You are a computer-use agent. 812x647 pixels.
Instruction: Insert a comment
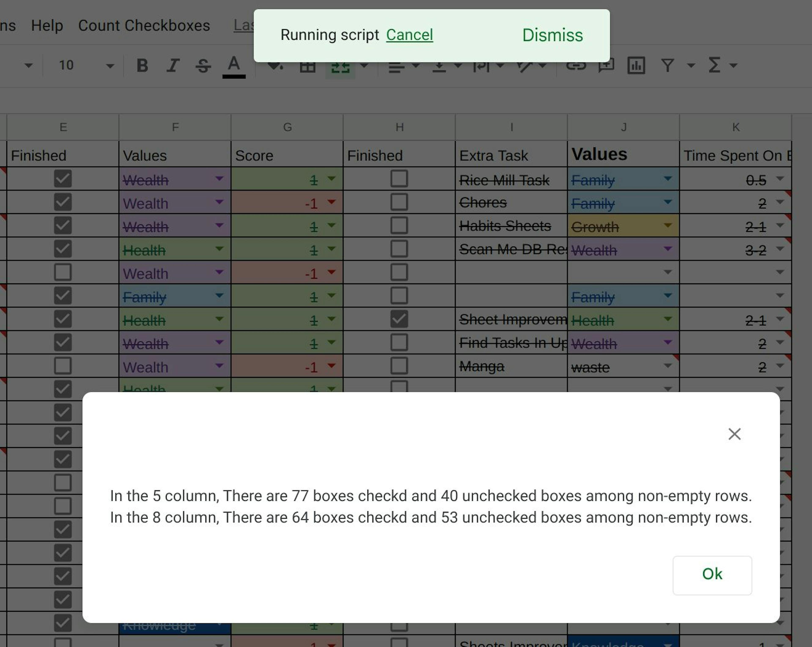606,65
